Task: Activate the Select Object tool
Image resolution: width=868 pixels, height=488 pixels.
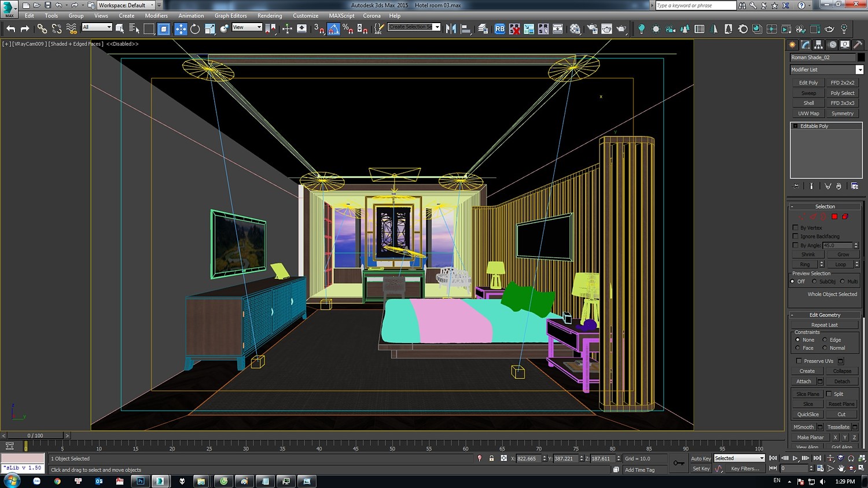Action: coord(120,28)
